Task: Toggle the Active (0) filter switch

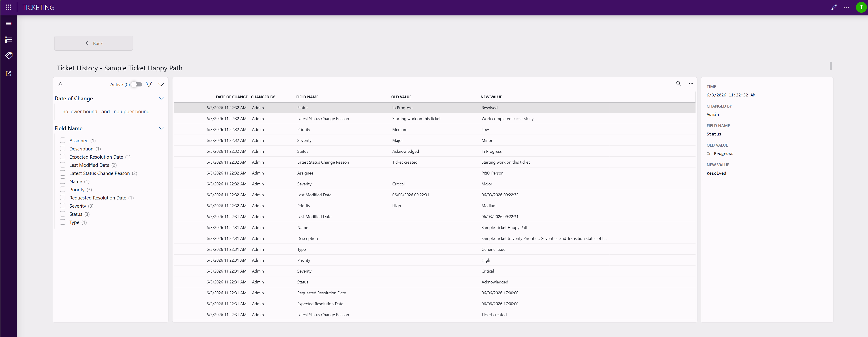Action: click(x=136, y=84)
